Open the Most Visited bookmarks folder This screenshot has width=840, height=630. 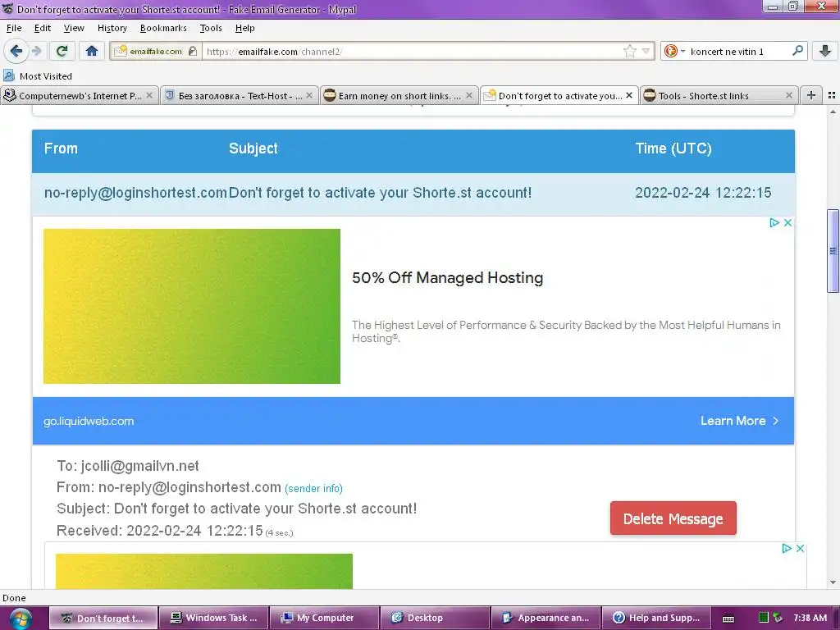click(38, 76)
